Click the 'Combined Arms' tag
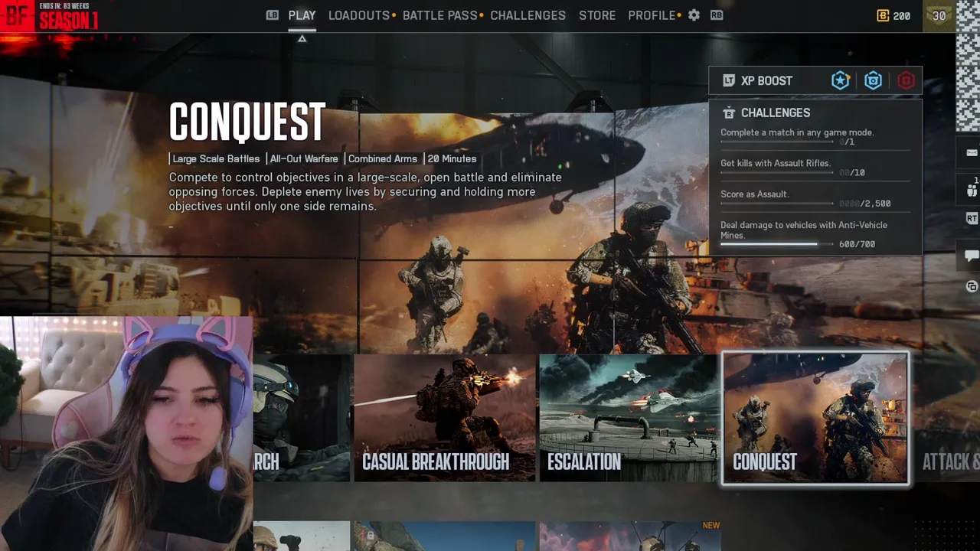Viewport: 980px width, 551px height. click(383, 159)
